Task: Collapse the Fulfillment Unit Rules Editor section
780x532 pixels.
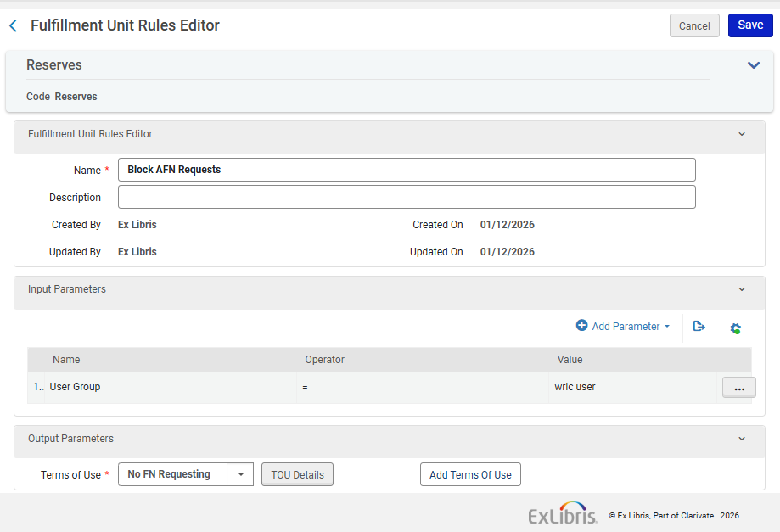Action: 742,134
